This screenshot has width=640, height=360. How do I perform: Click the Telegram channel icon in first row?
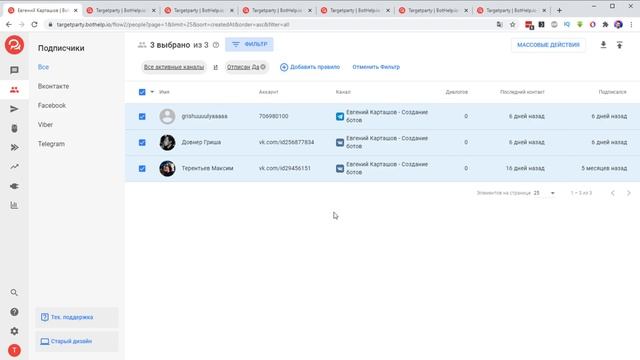click(x=340, y=117)
